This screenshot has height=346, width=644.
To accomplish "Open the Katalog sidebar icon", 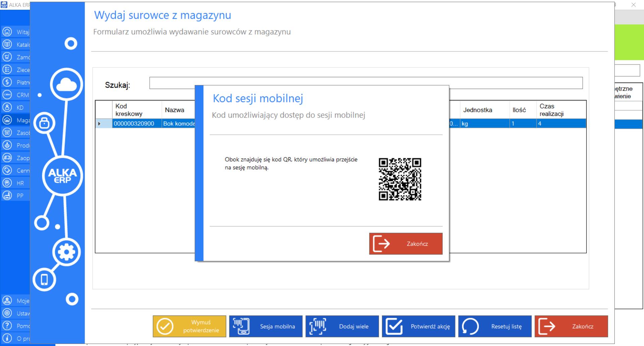I will (x=7, y=44).
